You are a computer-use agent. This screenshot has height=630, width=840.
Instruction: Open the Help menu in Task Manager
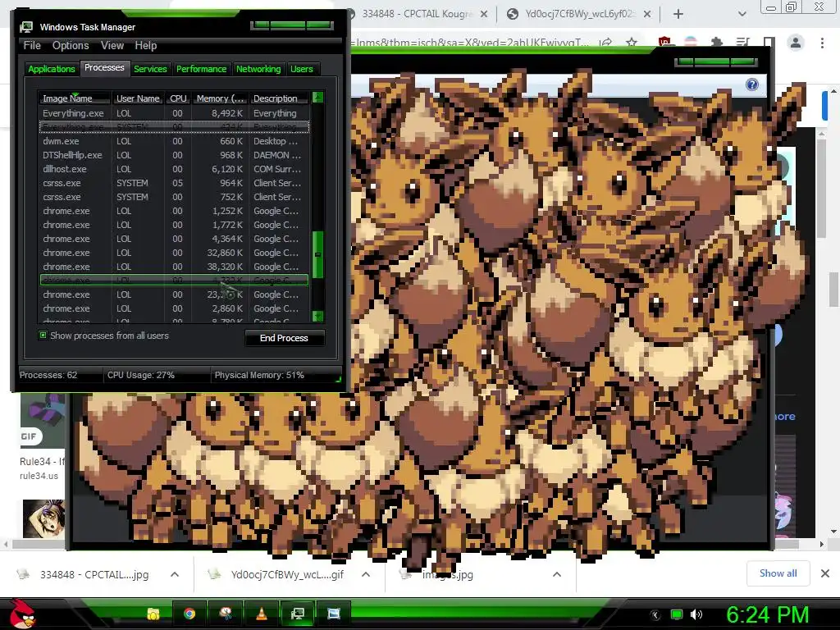click(146, 46)
